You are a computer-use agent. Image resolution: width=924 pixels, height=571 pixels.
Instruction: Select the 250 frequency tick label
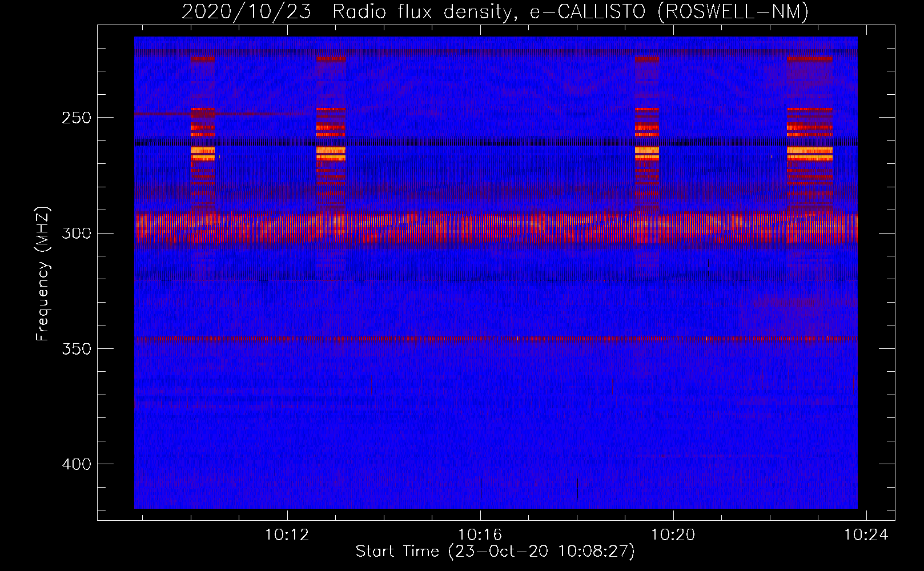click(77, 118)
